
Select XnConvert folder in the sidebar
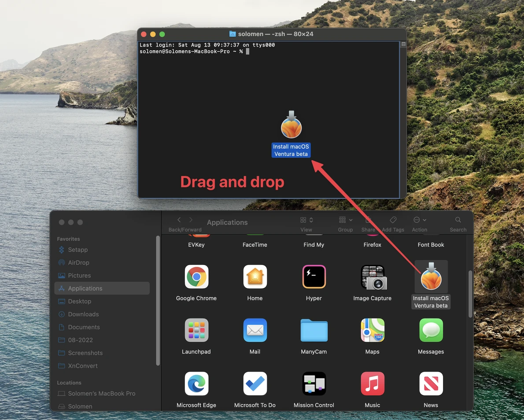[102, 366]
